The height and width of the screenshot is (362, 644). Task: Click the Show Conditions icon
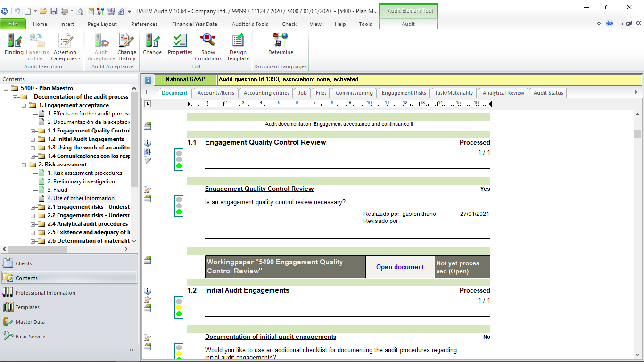(208, 45)
